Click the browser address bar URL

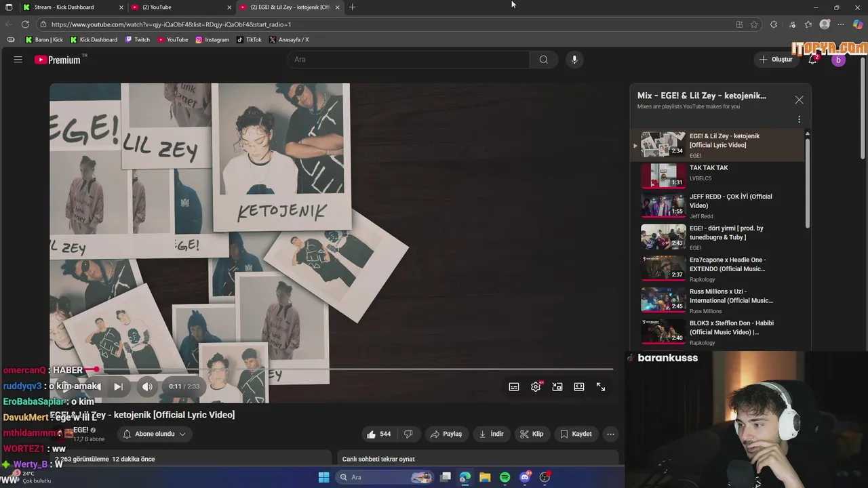(x=171, y=24)
